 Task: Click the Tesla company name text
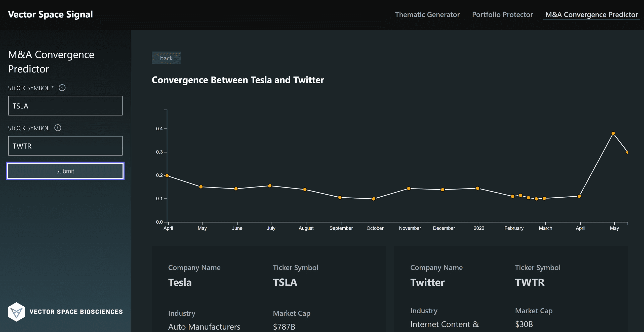click(x=180, y=282)
